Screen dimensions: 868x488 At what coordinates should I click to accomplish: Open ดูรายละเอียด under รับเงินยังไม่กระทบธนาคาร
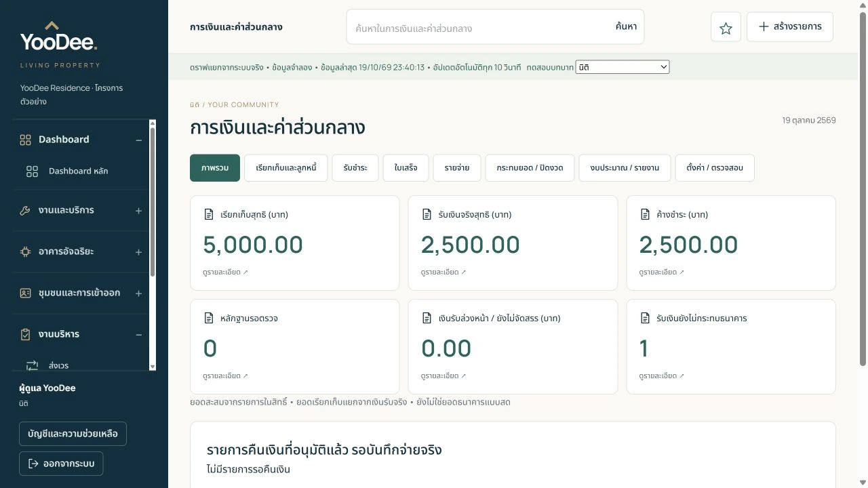click(662, 376)
